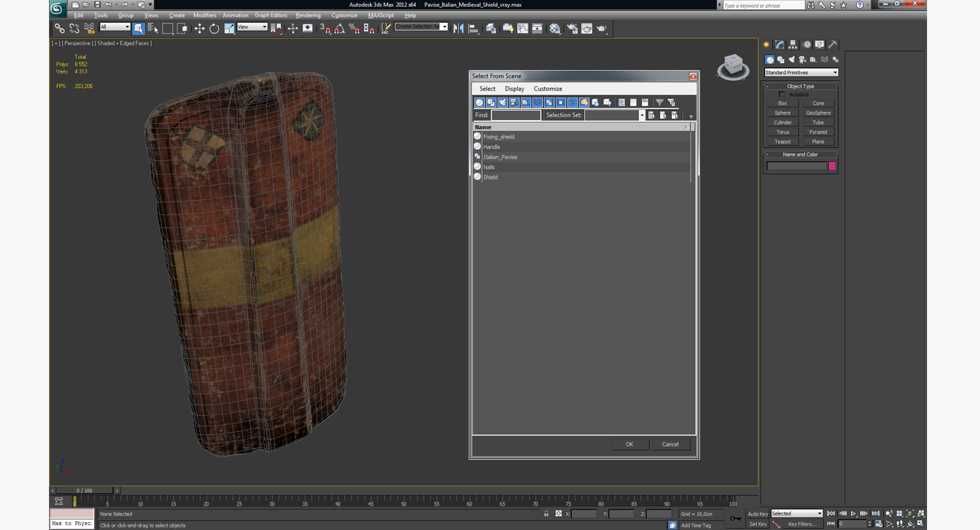Screen dimensions: 980x530
Task: Toggle the Percent Snap icon
Action: (x=354, y=28)
